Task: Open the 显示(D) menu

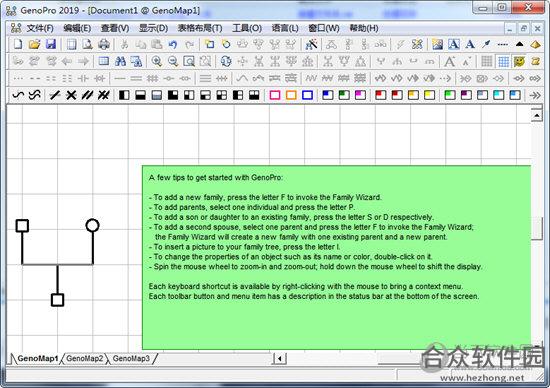Action: pos(153,28)
